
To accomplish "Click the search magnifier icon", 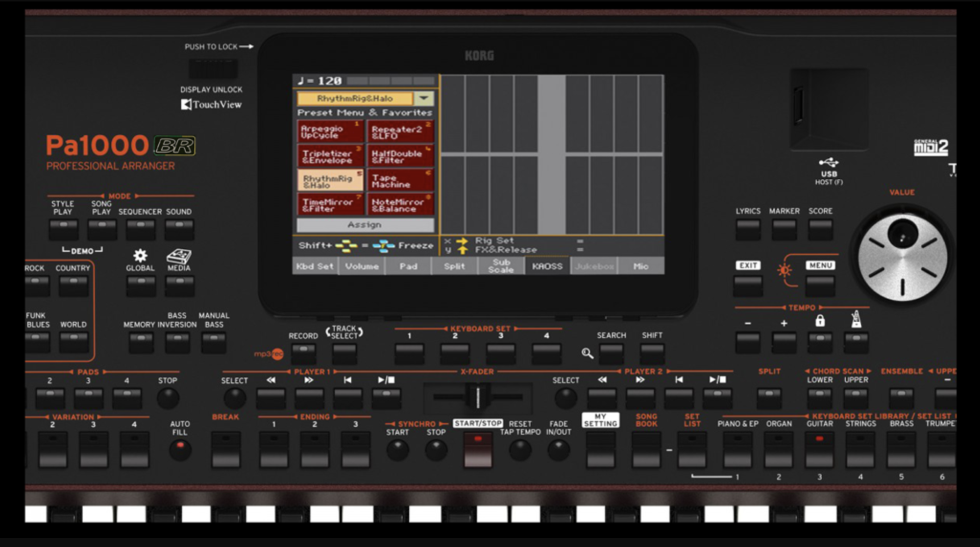I will point(587,353).
